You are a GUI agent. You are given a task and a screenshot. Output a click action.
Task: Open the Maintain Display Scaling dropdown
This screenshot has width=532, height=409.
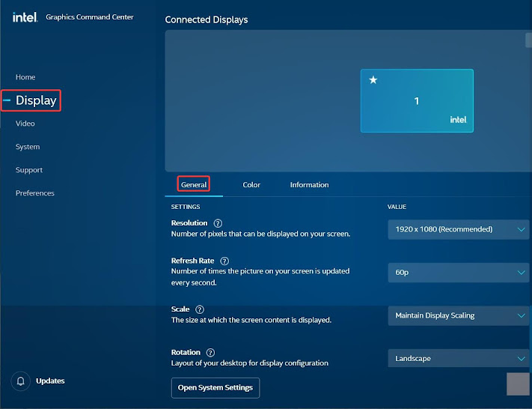[459, 315]
